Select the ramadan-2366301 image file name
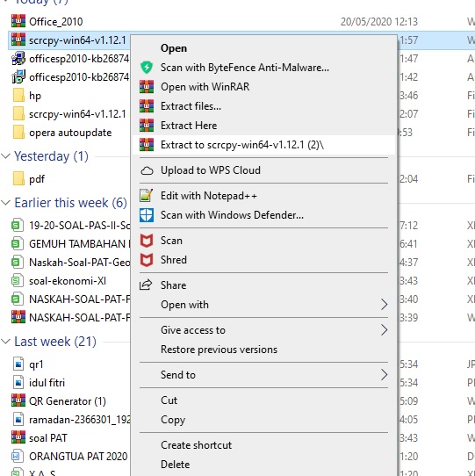 tap(80, 420)
